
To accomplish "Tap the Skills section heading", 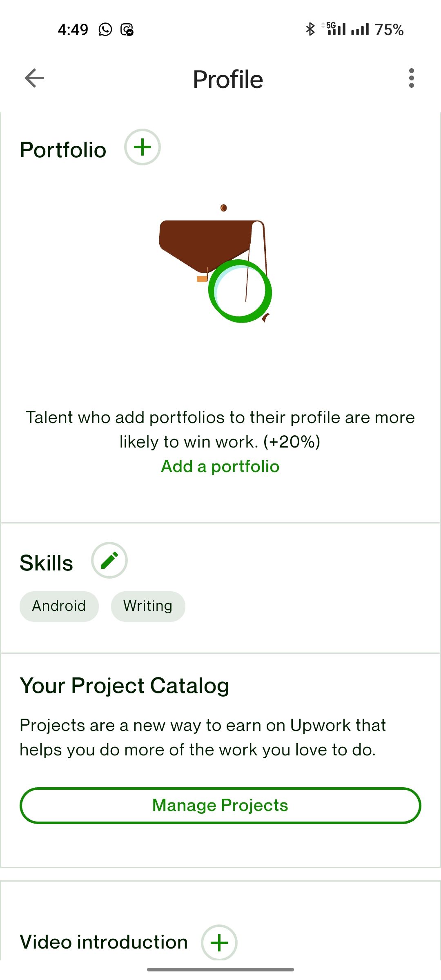I will click(47, 563).
